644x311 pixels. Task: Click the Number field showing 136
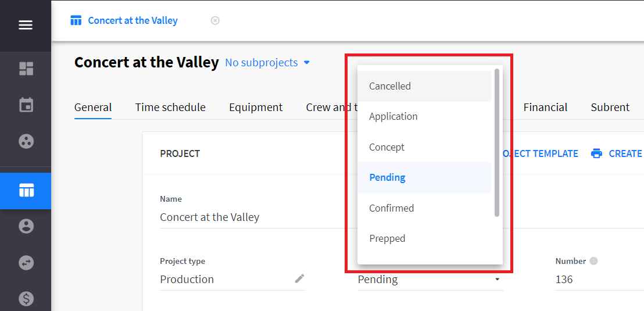point(600,280)
